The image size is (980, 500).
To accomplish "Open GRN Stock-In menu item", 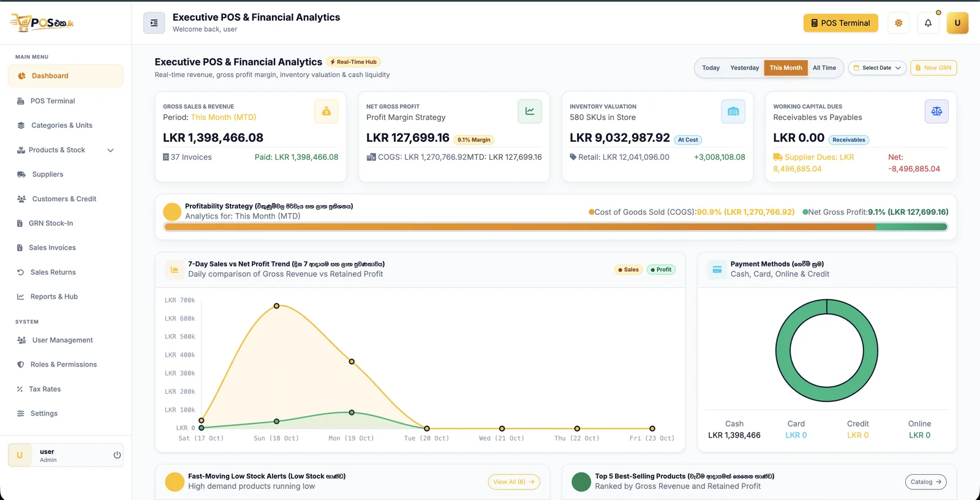I will 66,223.
